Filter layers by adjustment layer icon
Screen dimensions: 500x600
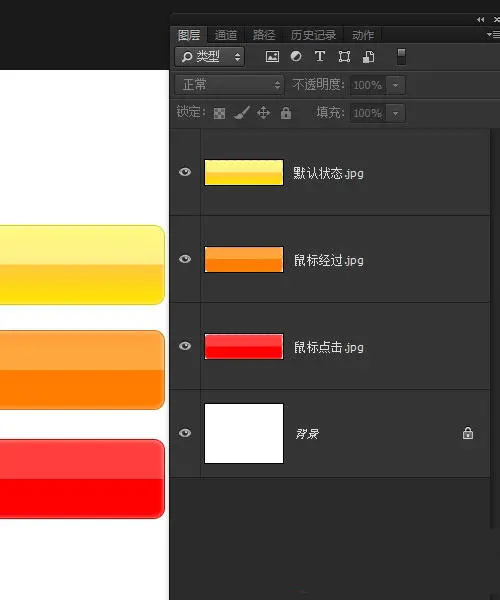tap(296, 56)
